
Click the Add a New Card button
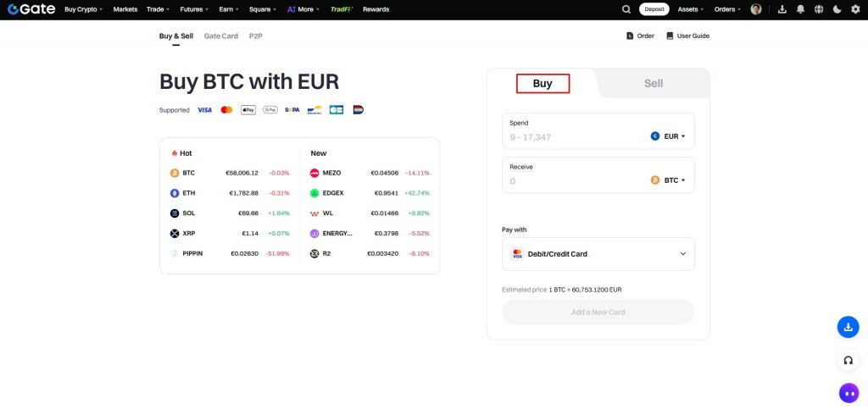click(598, 312)
